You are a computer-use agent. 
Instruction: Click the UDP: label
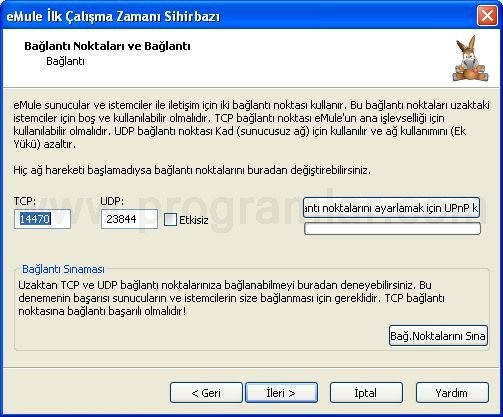(x=112, y=201)
